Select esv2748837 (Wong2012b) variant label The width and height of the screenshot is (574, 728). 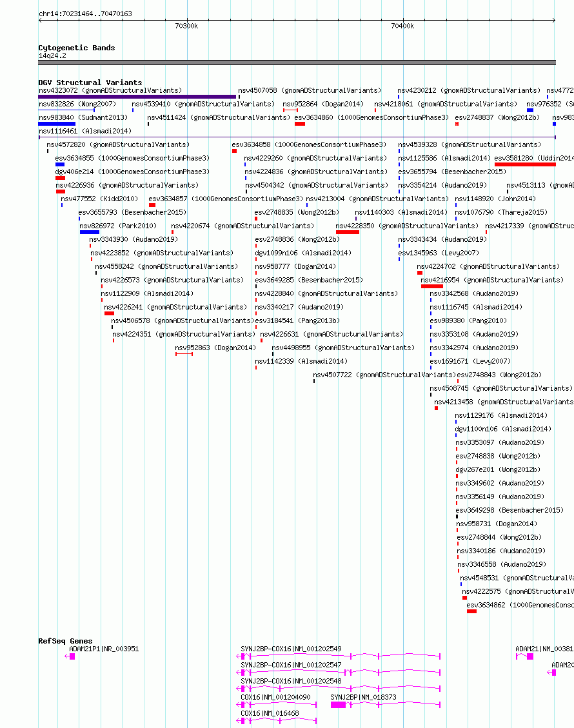[497, 117]
